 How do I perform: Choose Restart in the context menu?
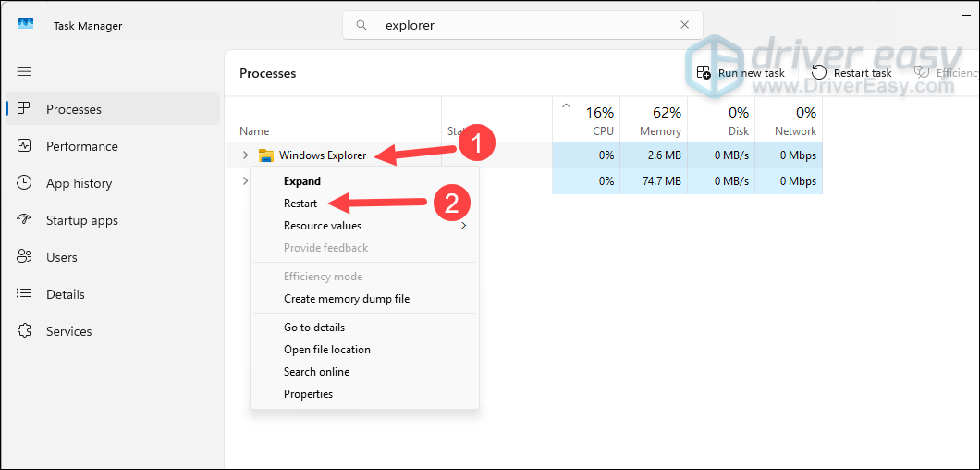coord(364,204)
